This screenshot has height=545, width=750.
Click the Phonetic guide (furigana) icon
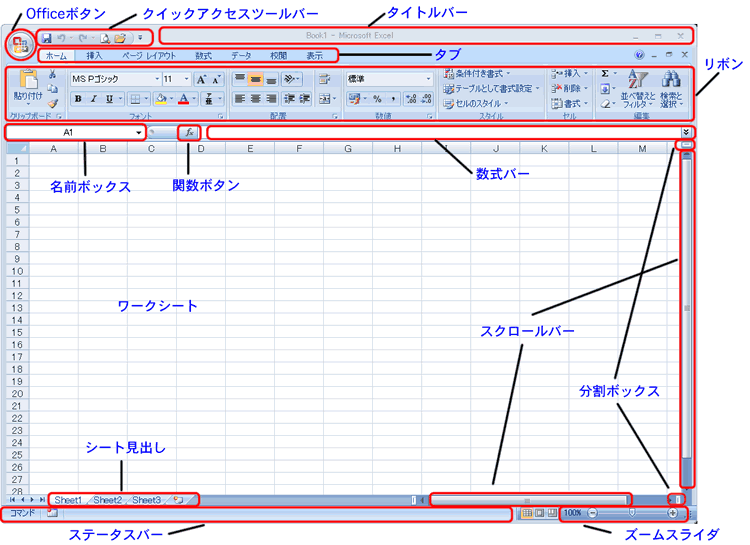pos(209,99)
